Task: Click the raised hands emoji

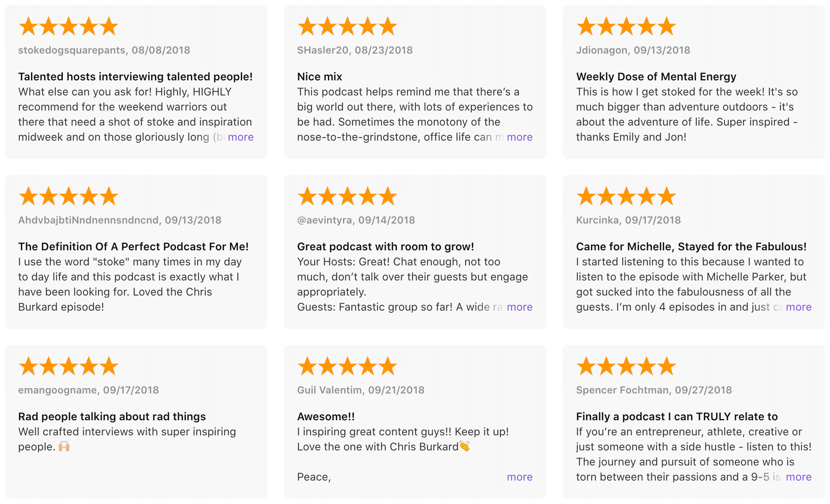Action: click(64, 447)
